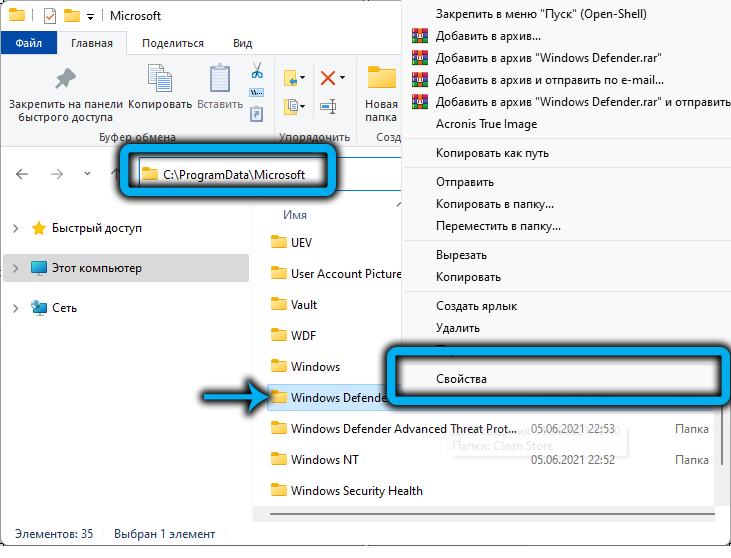The image size is (731, 558).
Task: Open the Delete red X dropdown
Action: pyautogui.click(x=342, y=77)
